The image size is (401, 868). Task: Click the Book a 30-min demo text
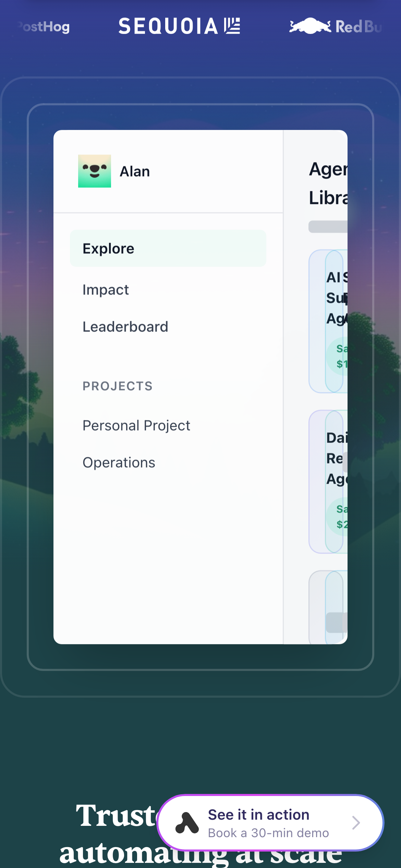268,833
